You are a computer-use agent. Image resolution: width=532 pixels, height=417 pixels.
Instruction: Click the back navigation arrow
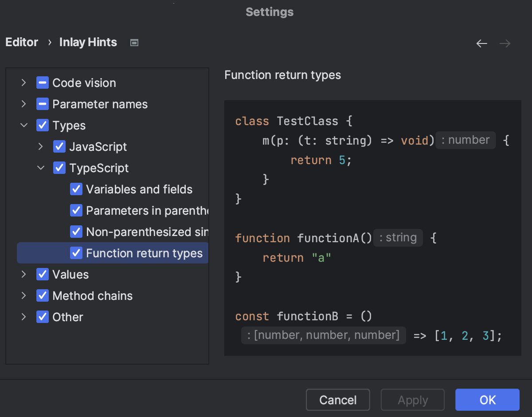click(481, 43)
